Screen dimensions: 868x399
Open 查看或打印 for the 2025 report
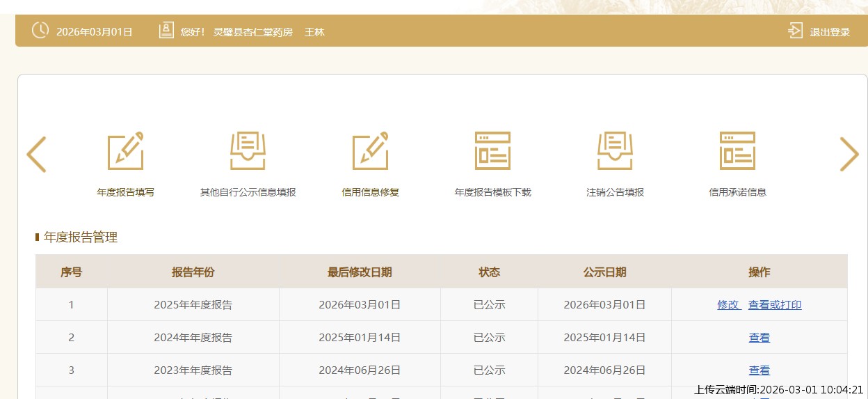click(x=775, y=305)
